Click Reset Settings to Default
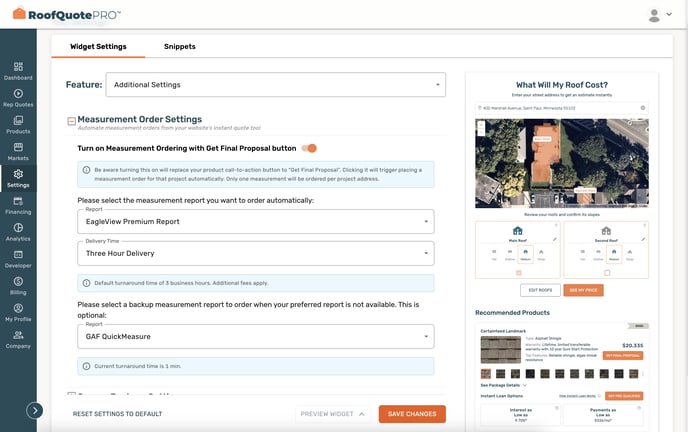Image resolution: width=688 pixels, height=432 pixels. click(117, 414)
